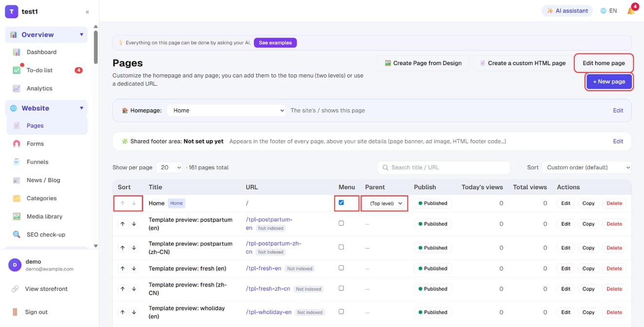Image resolution: width=644 pixels, height=327 pixels.
Task: Click Create a custom HTML page
Action: 522,63
